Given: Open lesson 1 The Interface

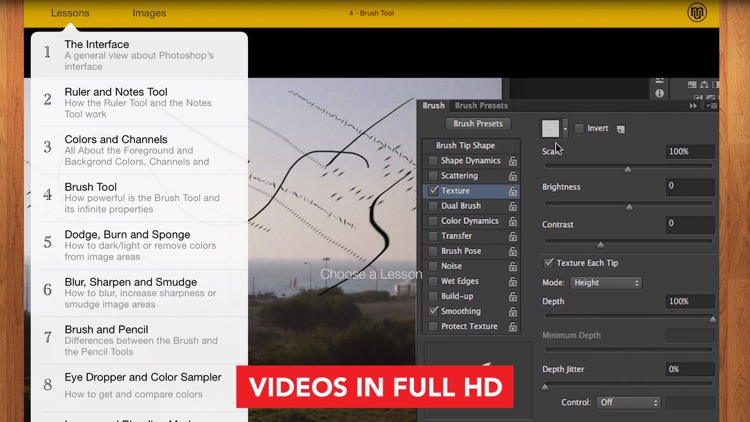Looking at the screenshot, I should click(139, 55).
